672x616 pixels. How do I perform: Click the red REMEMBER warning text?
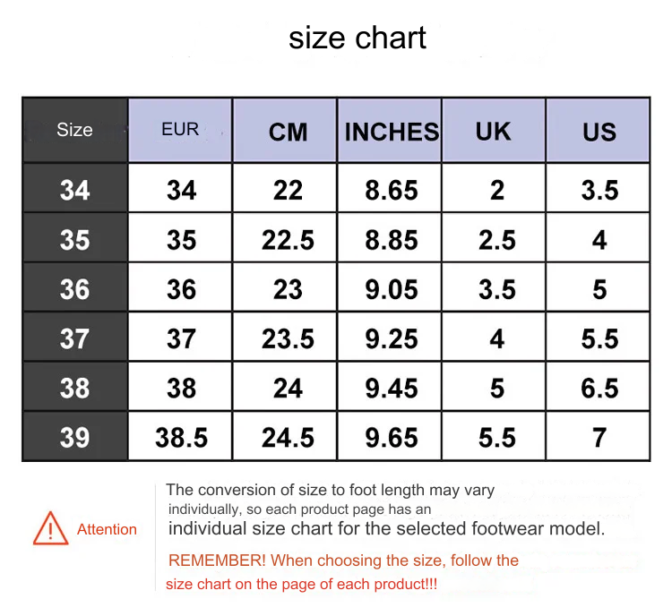(343, 561)
